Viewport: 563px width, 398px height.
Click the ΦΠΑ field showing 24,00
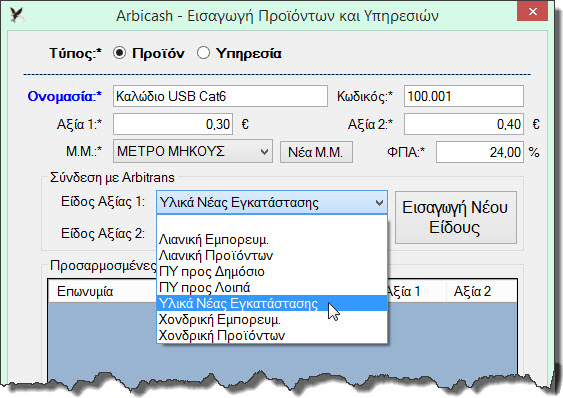point(480,152)
